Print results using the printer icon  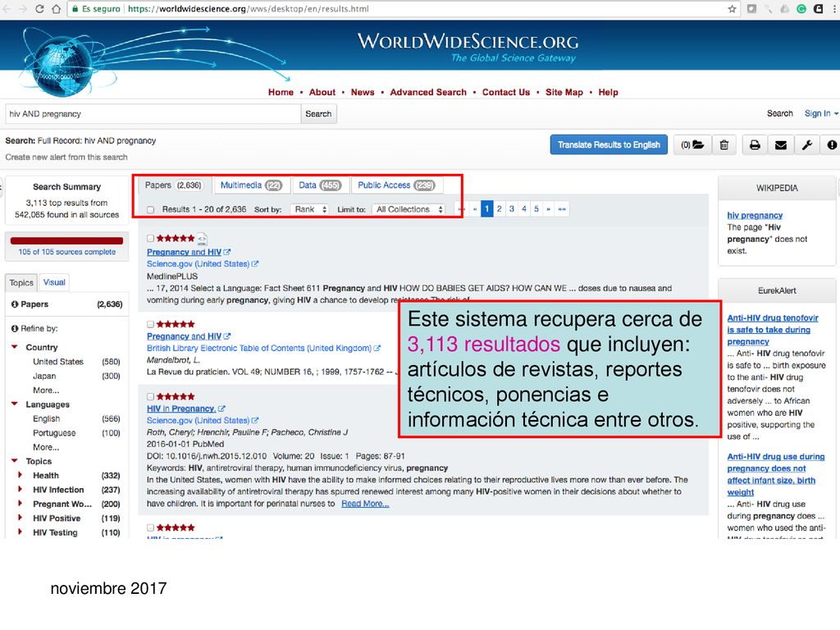[x=755, y=144]
